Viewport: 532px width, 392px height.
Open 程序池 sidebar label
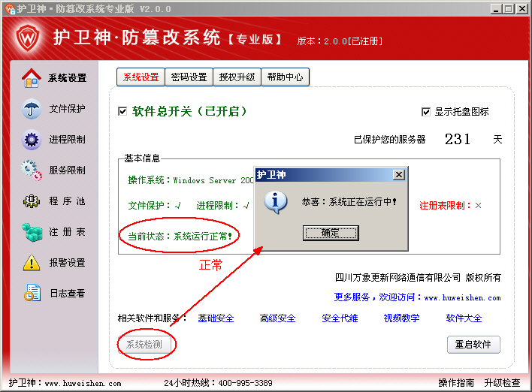pos(67,201)
